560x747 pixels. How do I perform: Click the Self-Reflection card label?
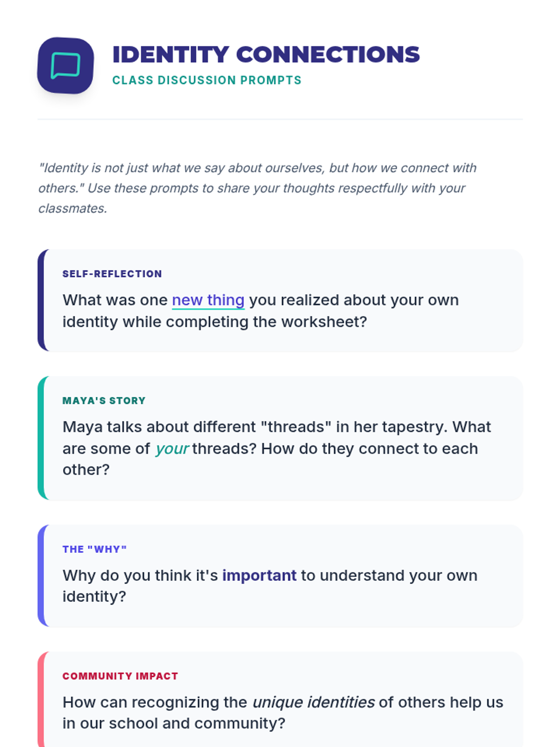[x=112, y=274]
